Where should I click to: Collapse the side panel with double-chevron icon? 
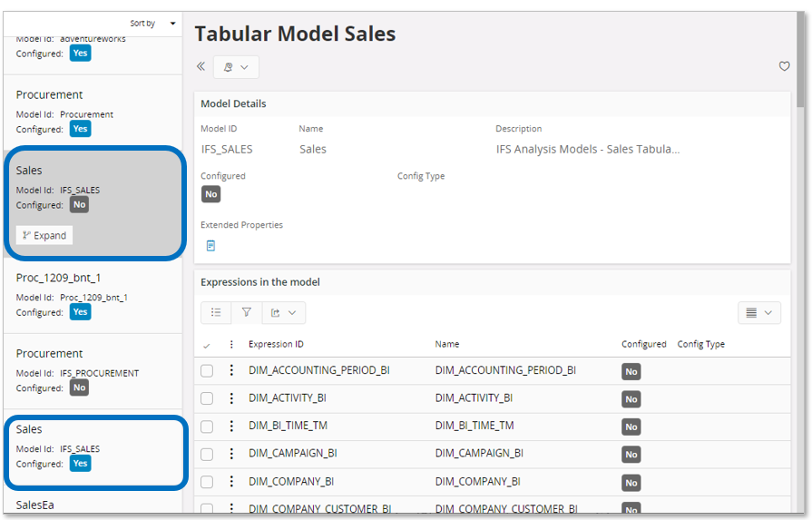(x=201, y=67)
